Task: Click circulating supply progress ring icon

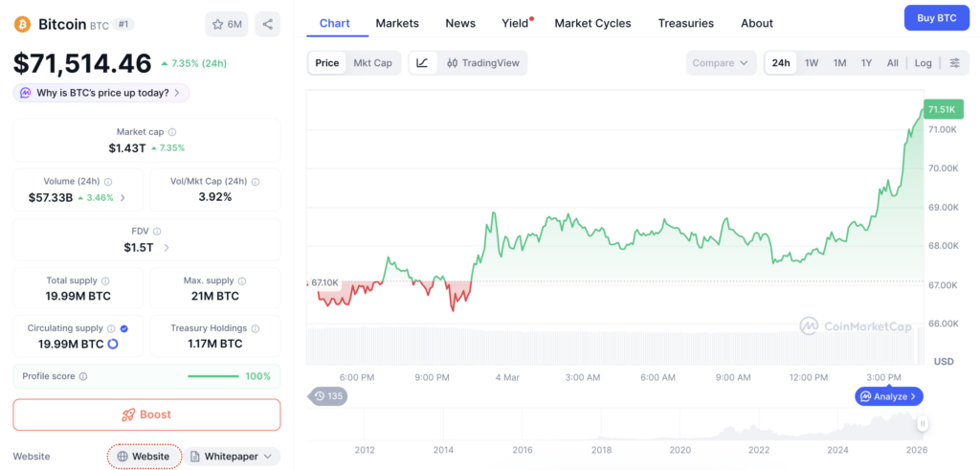Action: tap(113, 344)
